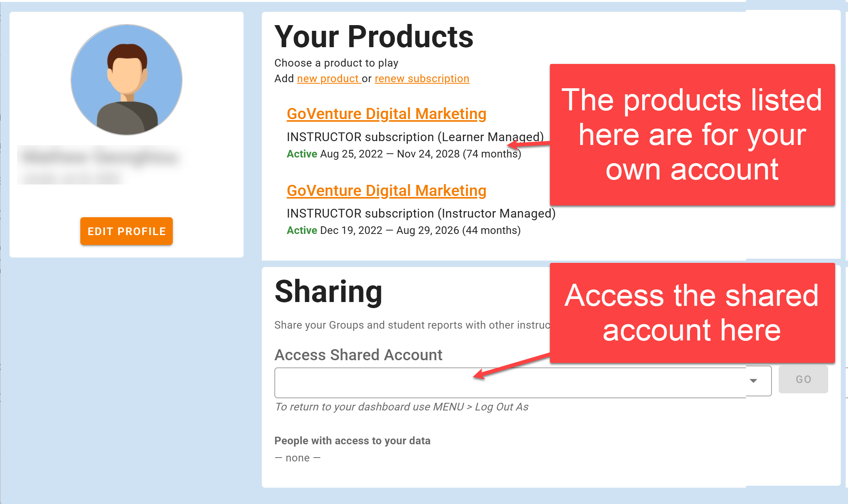Image resolution: width=848 pixels, height=504 pixels.
Task: Click the red 'Access the shared account' callout
Action: coord(692,313)
